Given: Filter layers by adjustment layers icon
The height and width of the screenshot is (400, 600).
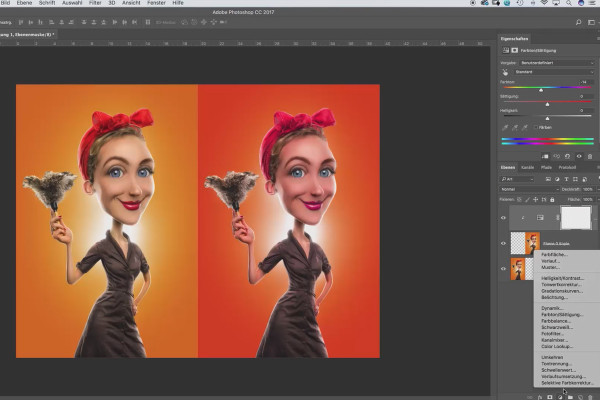Looking at the screenshot, I should [x=557, y=179].
